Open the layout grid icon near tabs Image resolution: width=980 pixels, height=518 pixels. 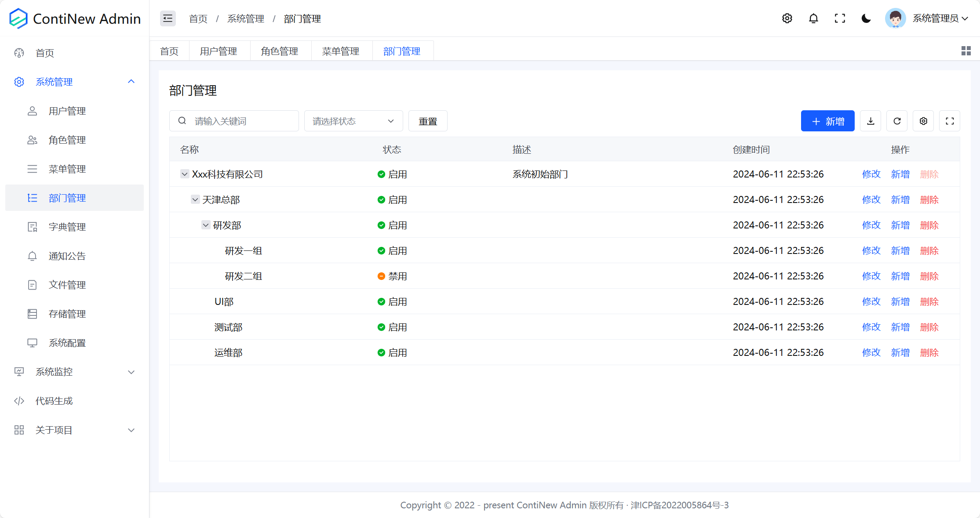tap(965, 51)
